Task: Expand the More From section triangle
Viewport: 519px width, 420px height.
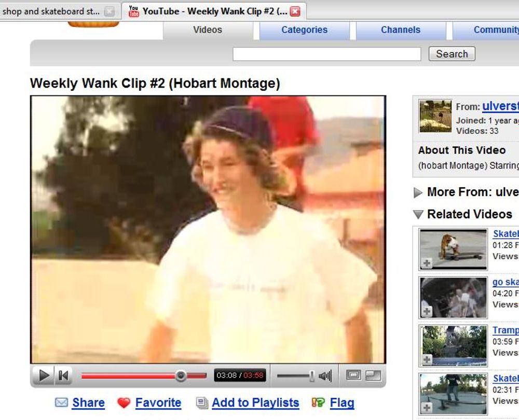Action: [x=418, y=192]
